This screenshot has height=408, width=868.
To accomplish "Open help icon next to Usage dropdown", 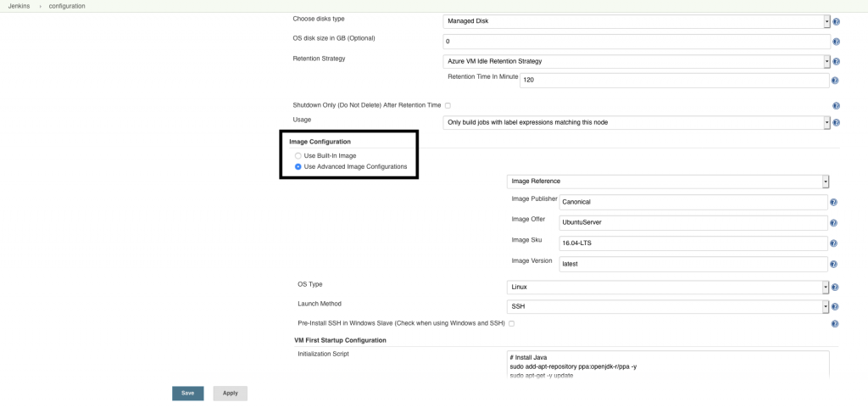I will 836,123.
